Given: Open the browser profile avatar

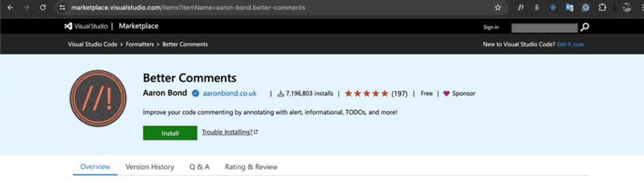Looking at the screenshot, I should [x=627, y=8].
